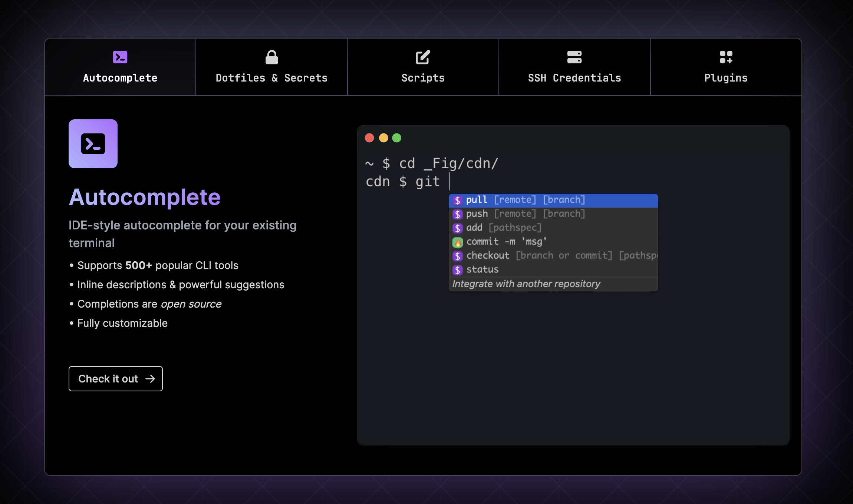
Task: Click the padlock icon on Dotfiles & Secrets tab
Action: pyautogui.click(x=271, y=56)
